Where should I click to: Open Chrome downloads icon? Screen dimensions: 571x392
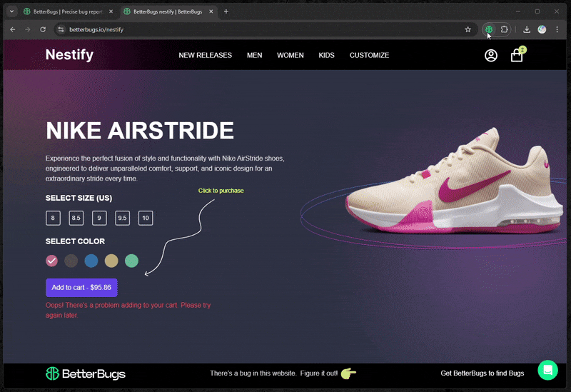point(527,29)
